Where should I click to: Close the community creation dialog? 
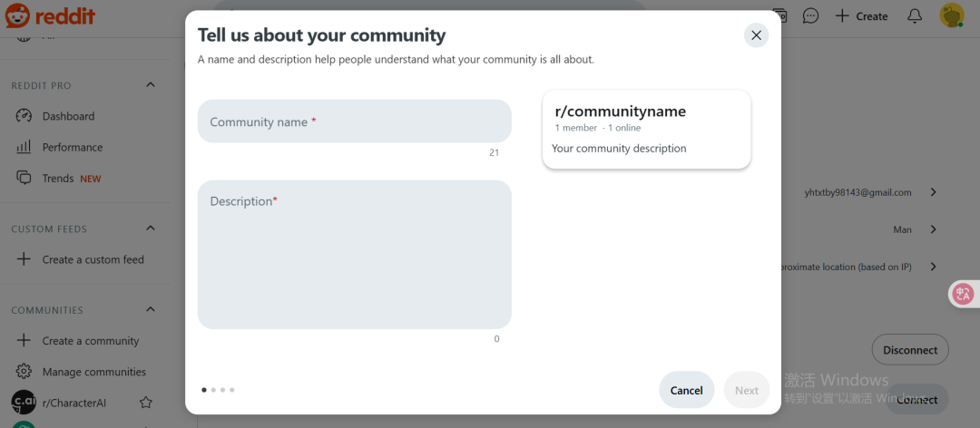tap(756, 35)
